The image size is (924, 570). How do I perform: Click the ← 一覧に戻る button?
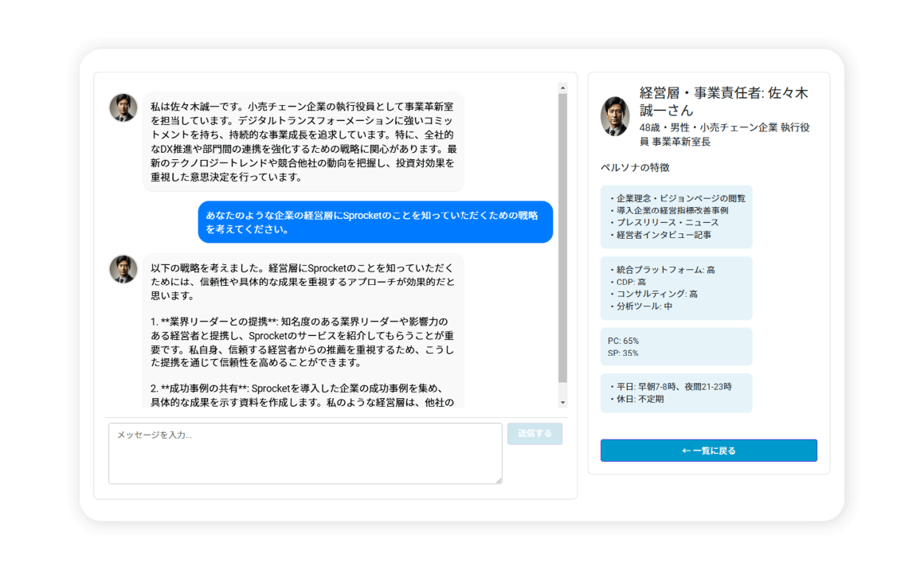(x=708, y=451)
